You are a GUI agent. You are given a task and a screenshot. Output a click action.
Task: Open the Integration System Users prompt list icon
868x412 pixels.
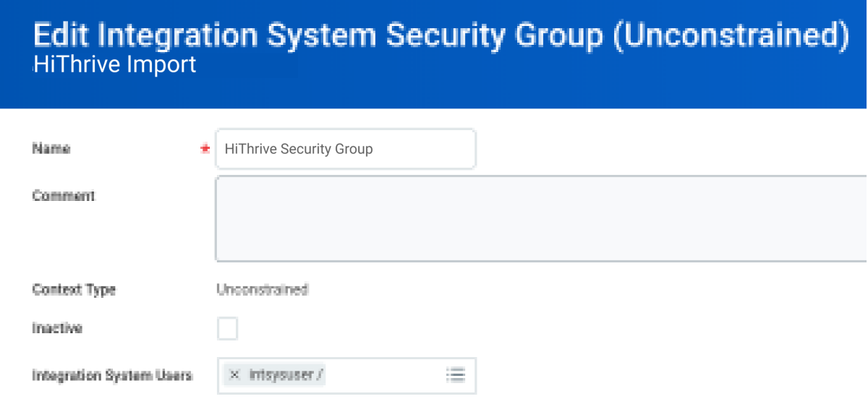(x=455, y=375)
